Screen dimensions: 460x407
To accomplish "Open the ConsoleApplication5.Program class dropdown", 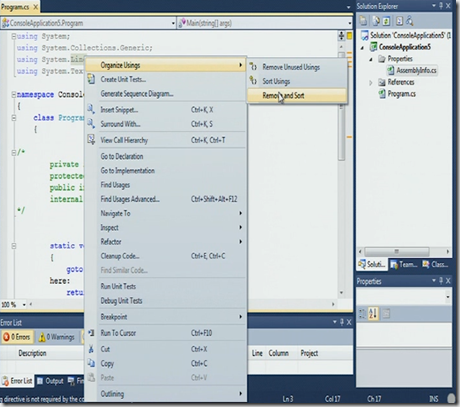I will (x=173, y=23).
